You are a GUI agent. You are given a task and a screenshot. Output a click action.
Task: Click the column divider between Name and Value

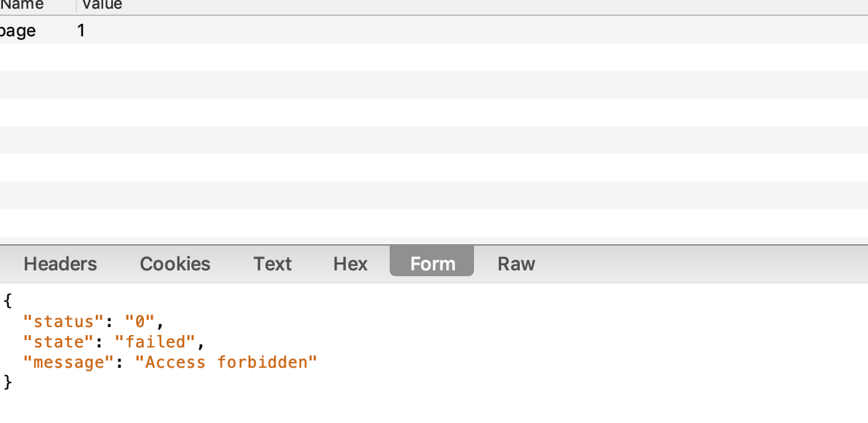point(76,6)
